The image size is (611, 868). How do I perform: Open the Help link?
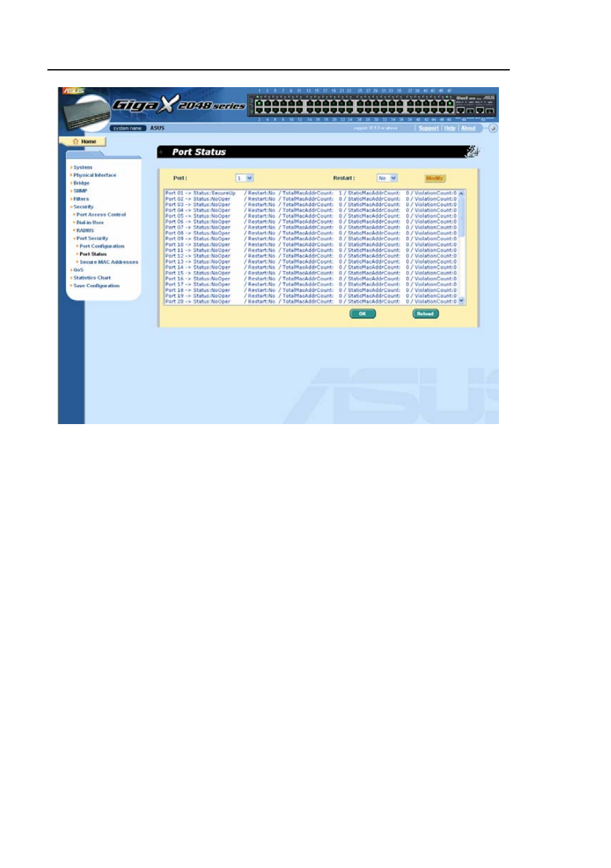(x=450, y=128)
